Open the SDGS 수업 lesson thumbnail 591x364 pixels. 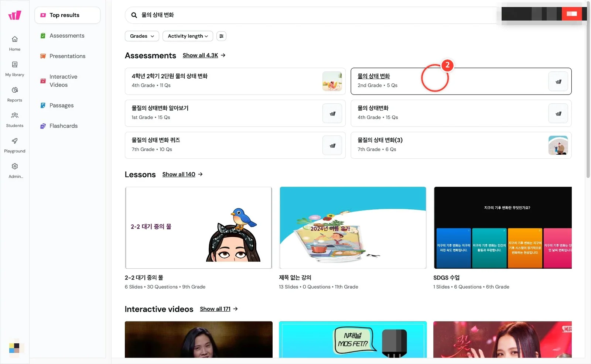coord(503,228)
